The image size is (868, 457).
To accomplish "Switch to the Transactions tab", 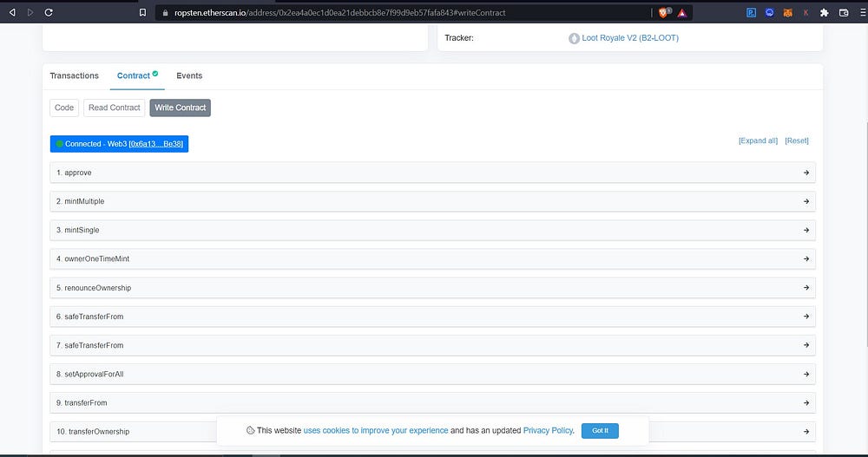I will coord(74,75).
